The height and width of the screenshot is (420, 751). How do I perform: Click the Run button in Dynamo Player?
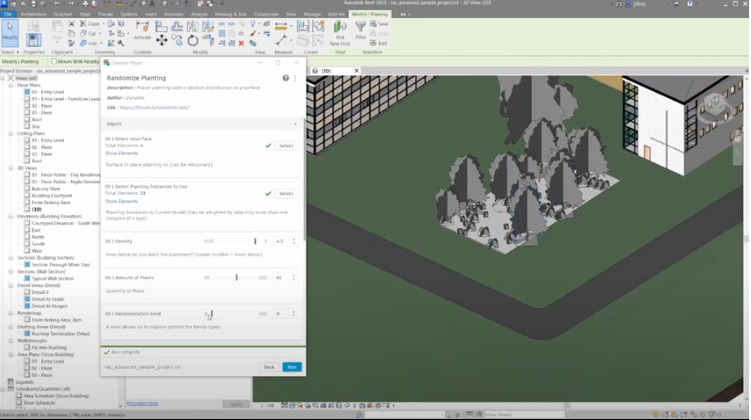(292, 367)
